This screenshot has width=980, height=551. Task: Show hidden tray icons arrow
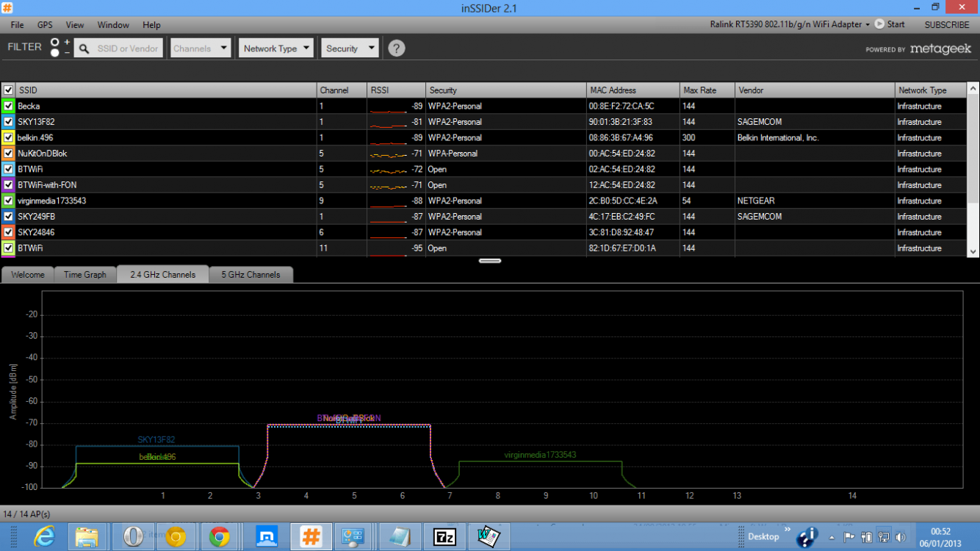pyautogui.click(x=831, y=537)
